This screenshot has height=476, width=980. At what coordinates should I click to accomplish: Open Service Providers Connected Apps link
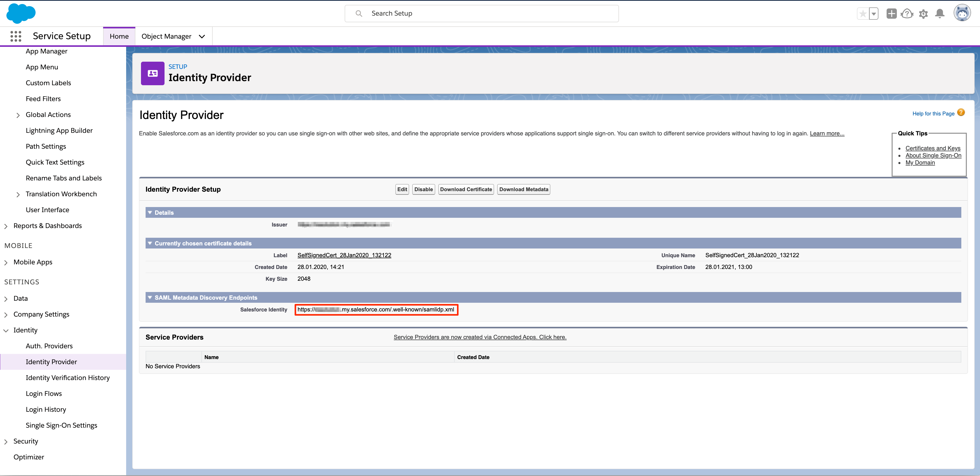click(480, 337)
